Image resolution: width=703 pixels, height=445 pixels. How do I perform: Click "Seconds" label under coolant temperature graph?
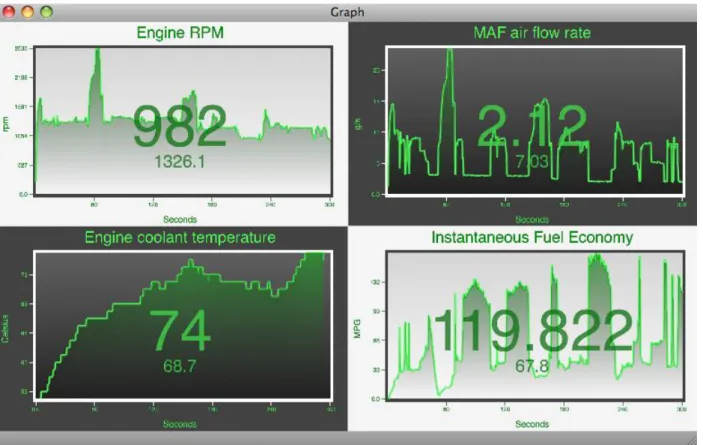180,424
